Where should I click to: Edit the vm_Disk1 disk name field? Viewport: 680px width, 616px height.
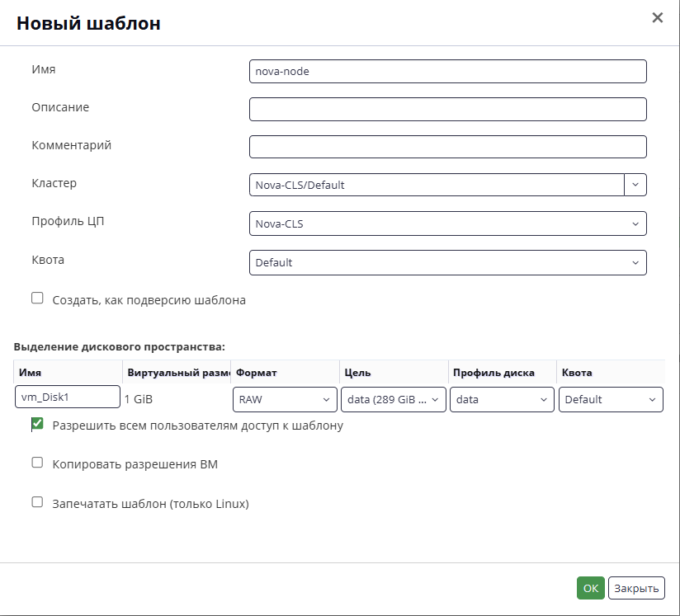tap(67, 397)
